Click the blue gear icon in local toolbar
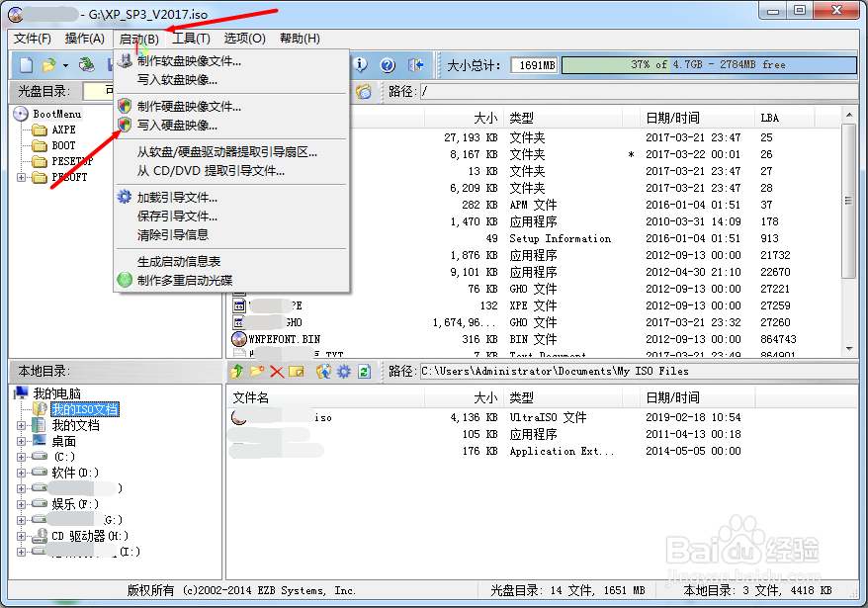The image size is (868, 608). coord(344,372)
